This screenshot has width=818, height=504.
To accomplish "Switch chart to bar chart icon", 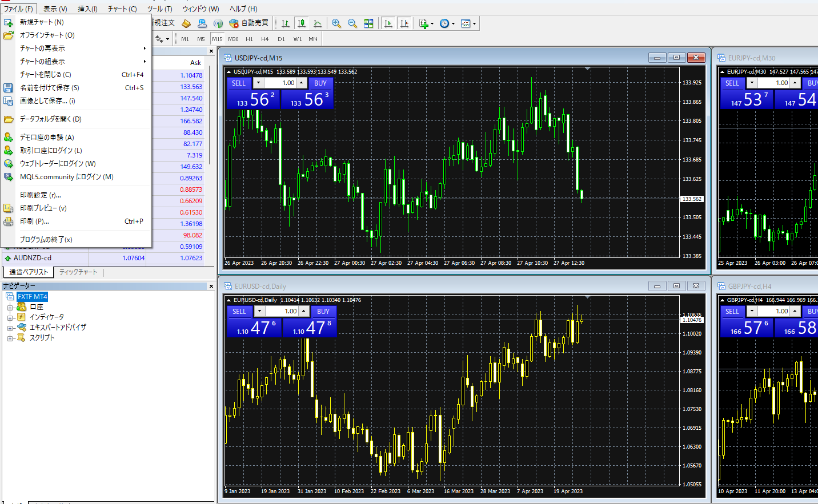I will point(286,23).
